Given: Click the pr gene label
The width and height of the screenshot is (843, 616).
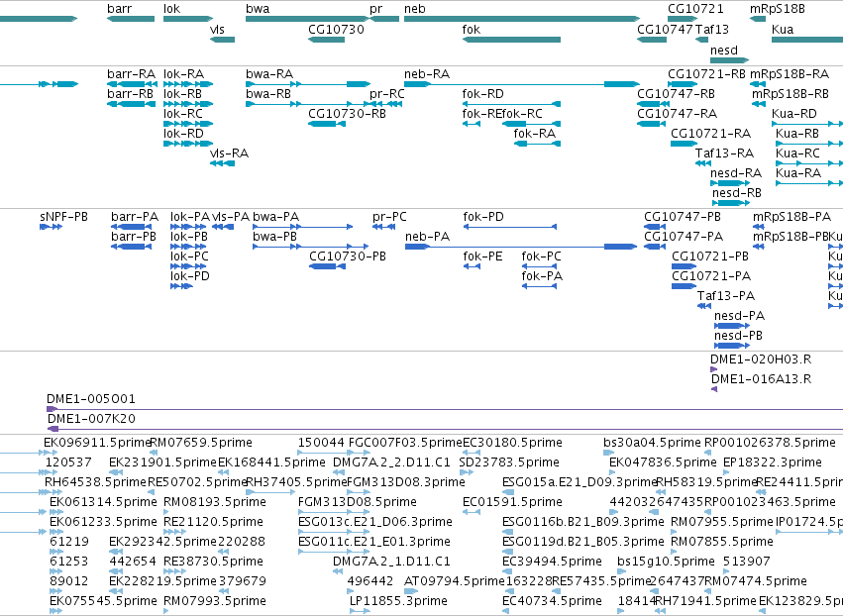Looking at the screenshot, I should (x=375, y=9).
